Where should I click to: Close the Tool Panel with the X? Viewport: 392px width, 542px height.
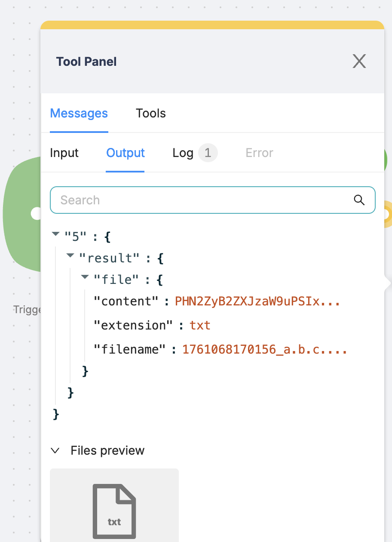[x=359, y=62]
